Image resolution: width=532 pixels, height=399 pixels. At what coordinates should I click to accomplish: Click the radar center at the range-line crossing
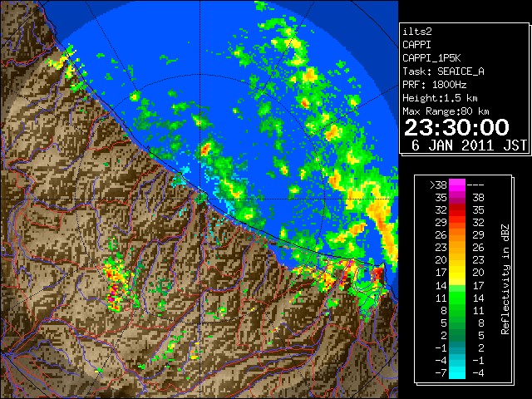click(200, 199)
